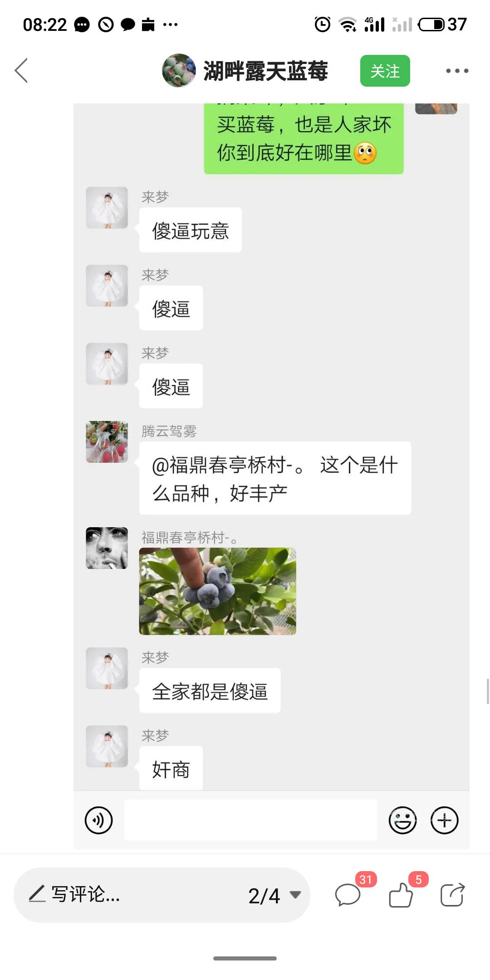Select the 这个是什么品种 message bubble
The height and width of the screenshot is (980, 490).
pyautogui.click(x=275, y=478)
